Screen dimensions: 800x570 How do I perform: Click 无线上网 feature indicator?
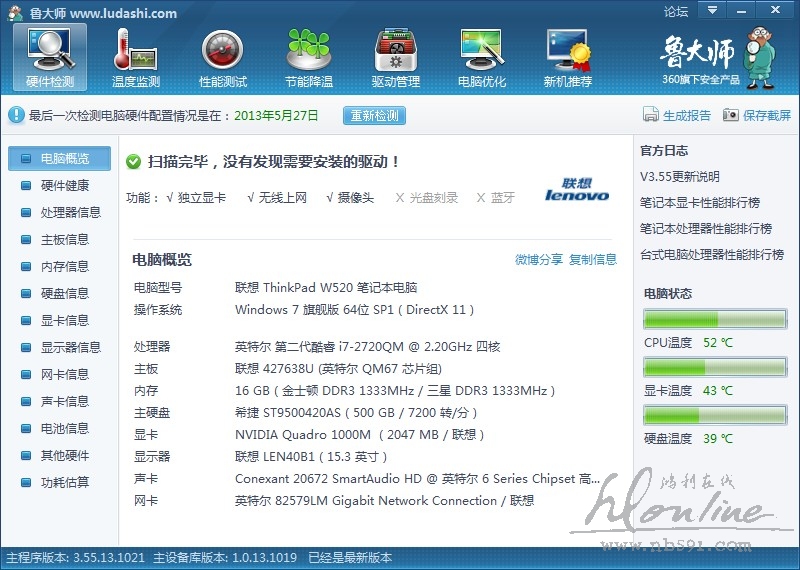pos(277,198)
